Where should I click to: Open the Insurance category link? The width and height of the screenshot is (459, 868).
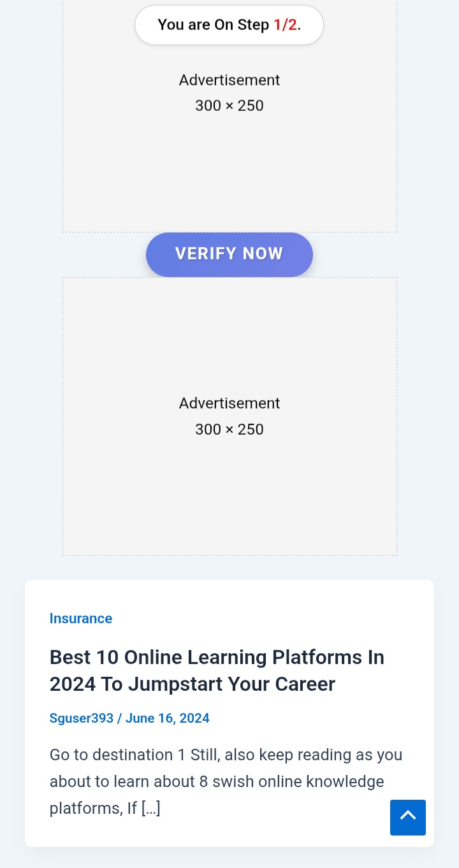tap(81, 618)
